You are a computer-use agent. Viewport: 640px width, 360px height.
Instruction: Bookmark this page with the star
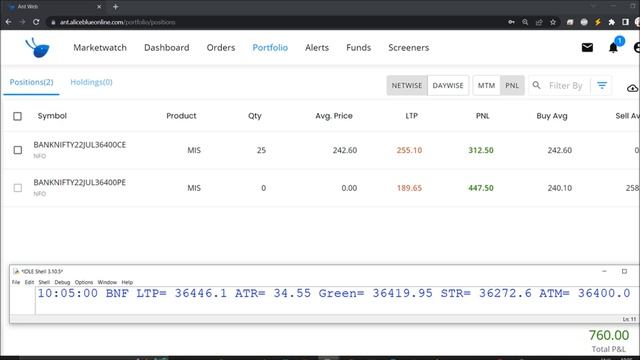[553, 22]
